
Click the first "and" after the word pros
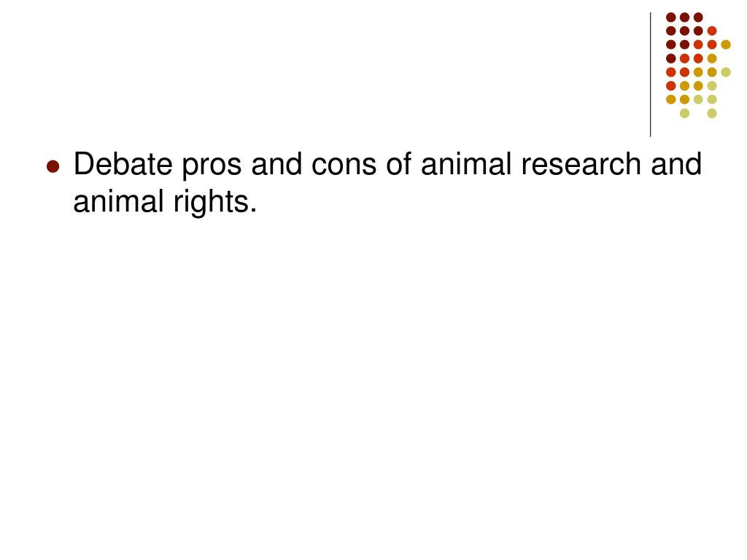(276, 164)
